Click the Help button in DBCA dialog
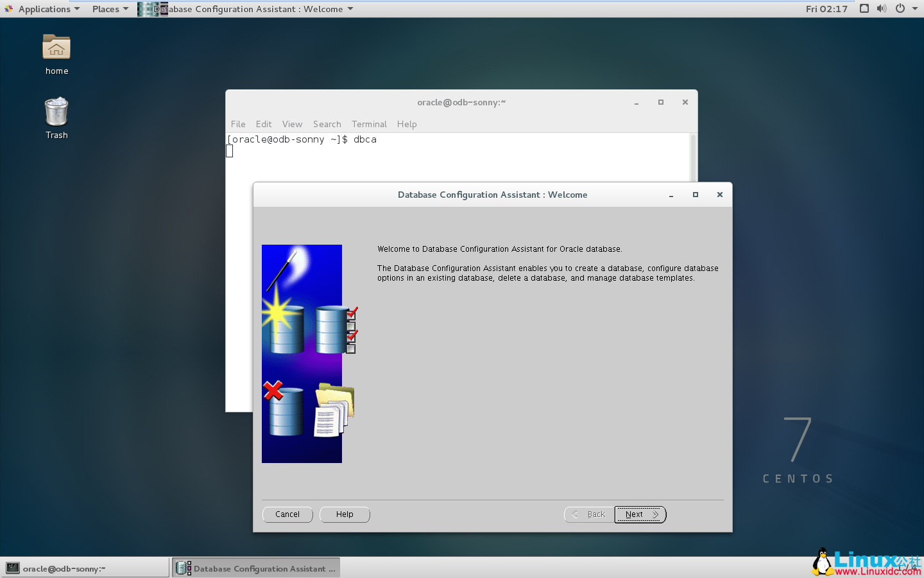Viewport: 924px width, 578px height. (x=345, y=514)
